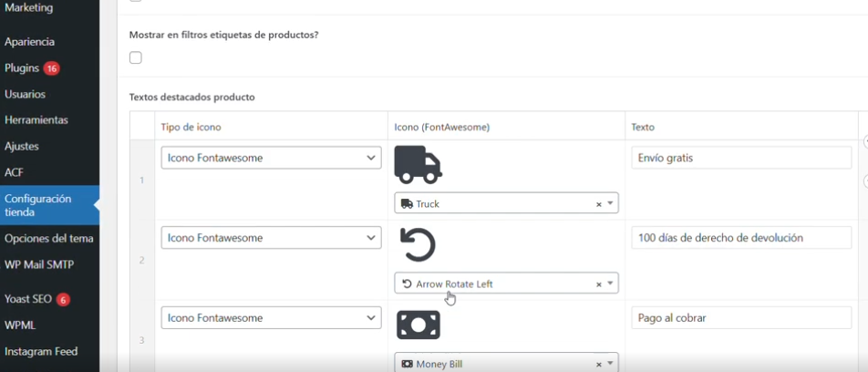Click the Plugins update count badge 16
The image size is (868, 372).
coord(51,68)
